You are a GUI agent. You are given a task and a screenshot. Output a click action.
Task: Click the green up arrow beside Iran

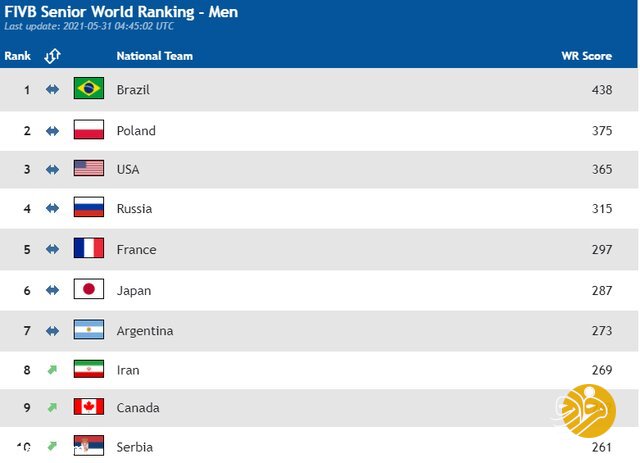[x=52, y=370]
